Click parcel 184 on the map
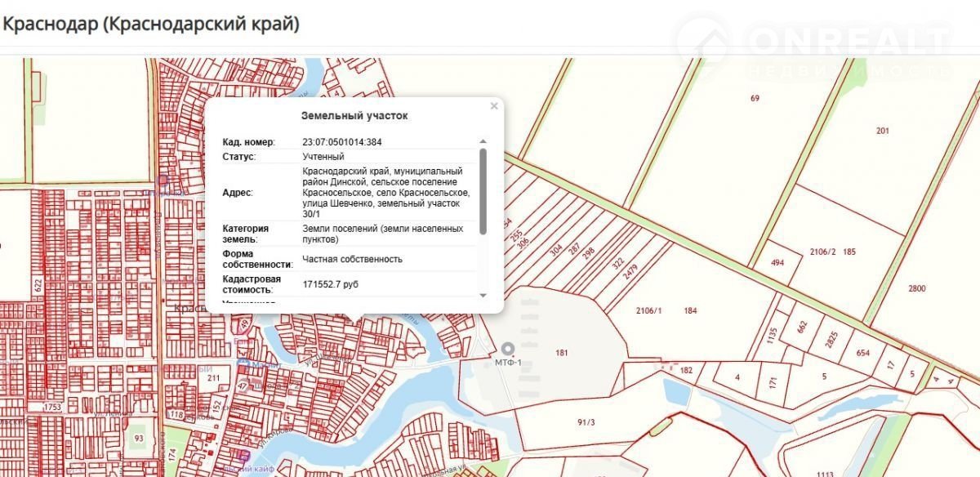This screenshot has width=980, height=477. coord(691,310)
